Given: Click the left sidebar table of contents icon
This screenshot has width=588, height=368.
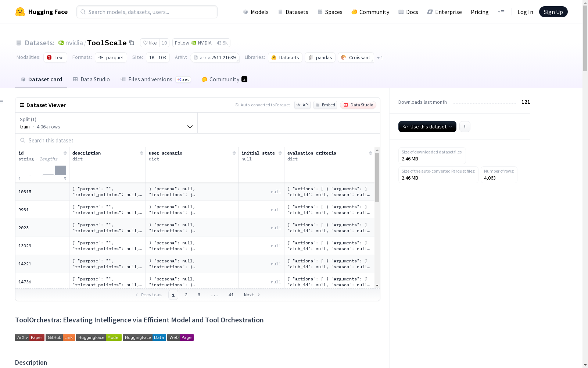Looking at the screenshot, I should 2,102.
